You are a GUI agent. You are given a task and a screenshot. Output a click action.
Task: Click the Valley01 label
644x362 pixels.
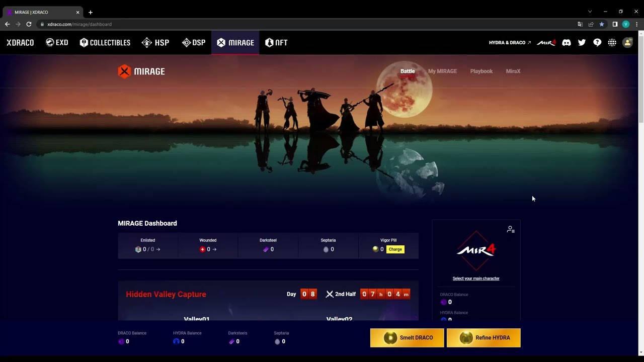pos(197,319)
